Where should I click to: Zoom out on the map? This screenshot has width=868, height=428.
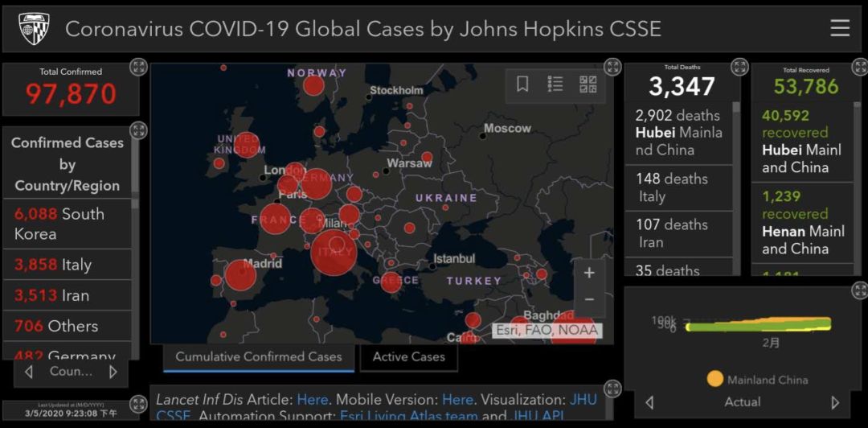pos(590,299)
